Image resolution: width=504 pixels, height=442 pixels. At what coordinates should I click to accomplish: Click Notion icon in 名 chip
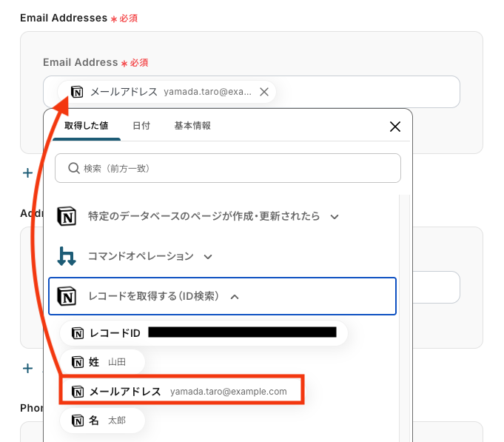[78, 421]
